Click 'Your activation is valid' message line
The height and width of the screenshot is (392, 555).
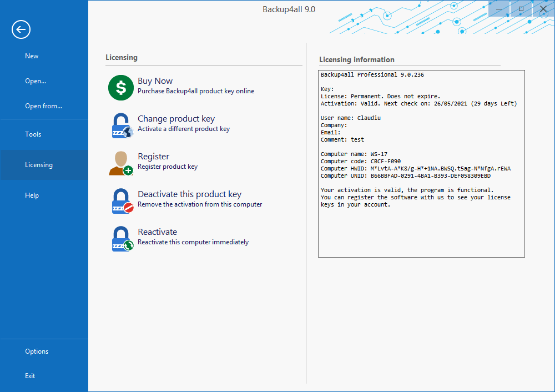407,190
